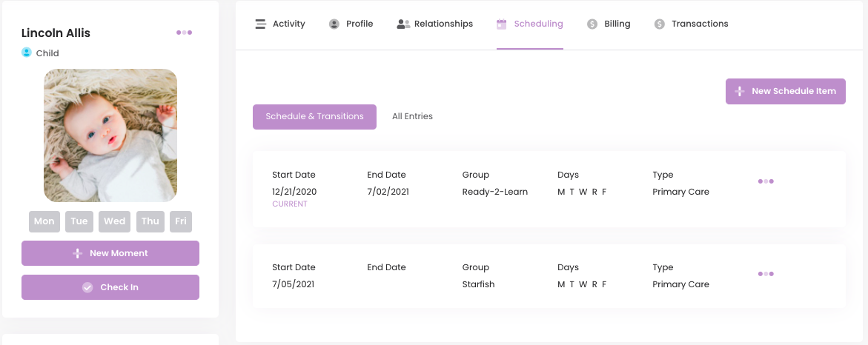Open options menu for Ready-2-Learn schedule

[x=766, y=181]
